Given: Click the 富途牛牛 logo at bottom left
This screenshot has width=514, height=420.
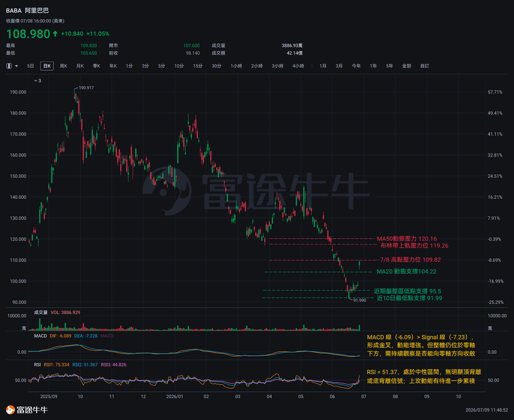Looking at the screenshot, I should pos(27,410).
